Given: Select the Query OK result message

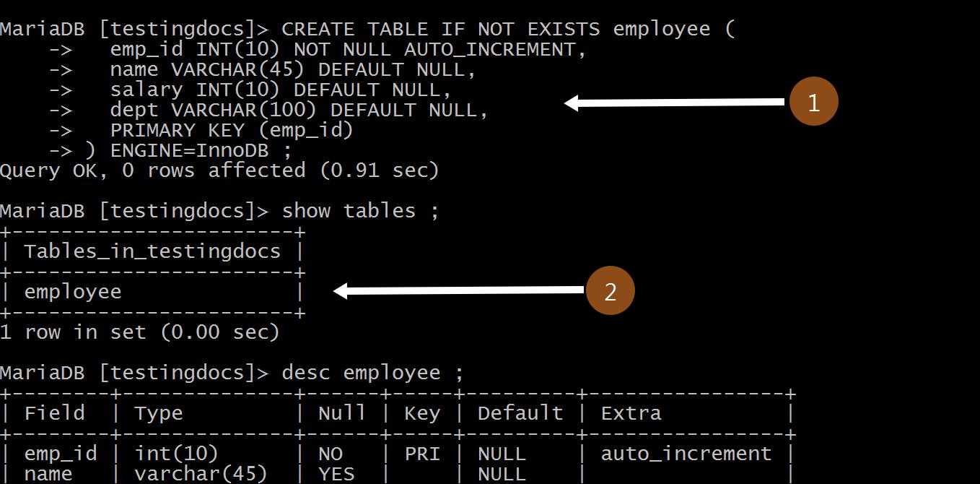Looking at the screenshot, I should coord(216,170).
